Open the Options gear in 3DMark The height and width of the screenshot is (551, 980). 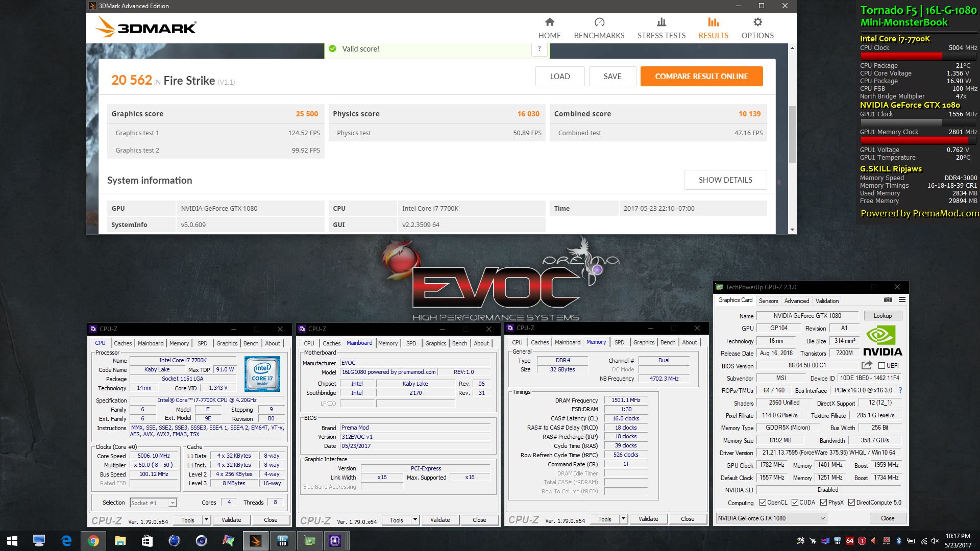point(757,22)
